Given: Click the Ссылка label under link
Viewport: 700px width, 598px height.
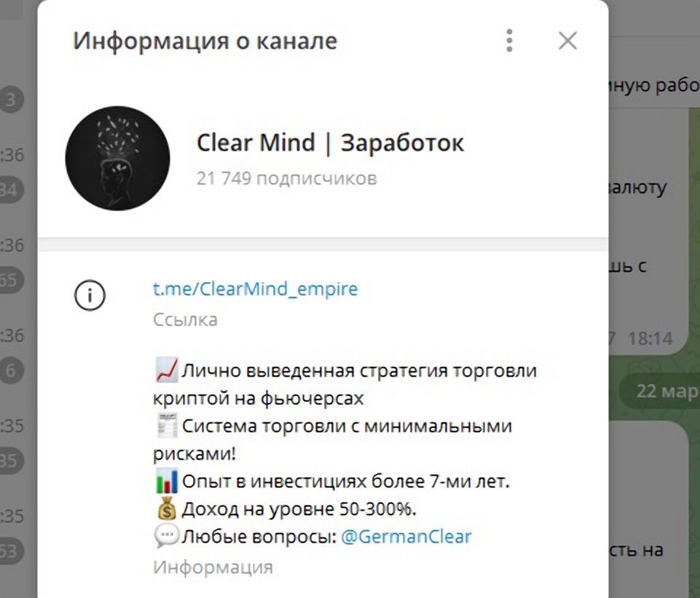Looking at the screenshot, I should pos(185,320).
